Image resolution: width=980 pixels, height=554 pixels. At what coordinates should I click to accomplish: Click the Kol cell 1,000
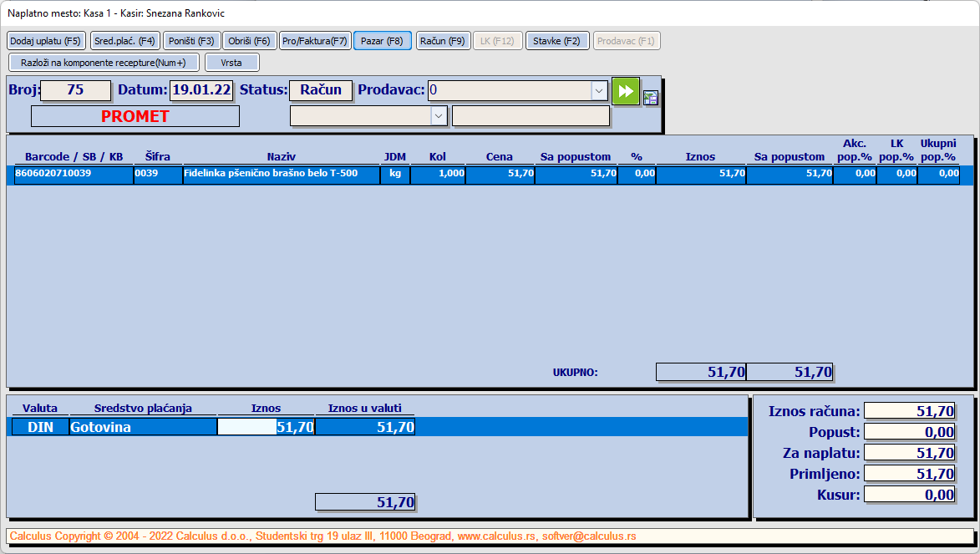[x=438, y=174]
